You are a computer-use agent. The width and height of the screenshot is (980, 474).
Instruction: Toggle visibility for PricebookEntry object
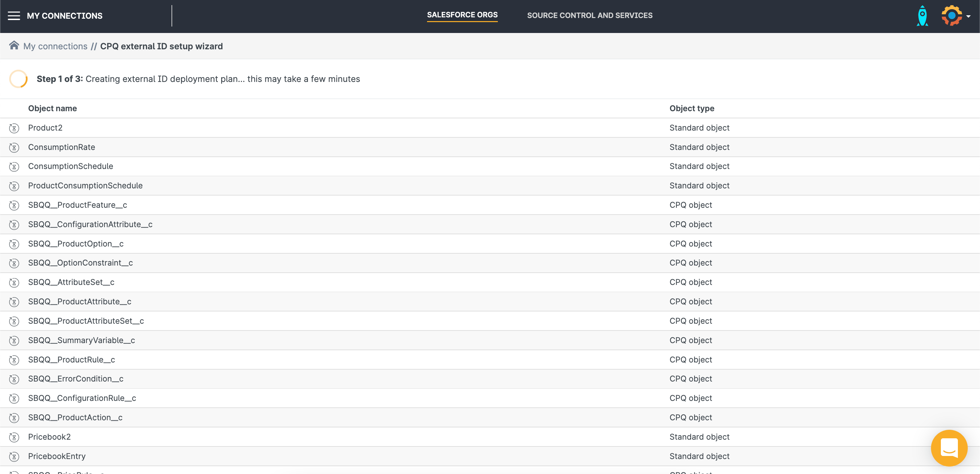(14, 456)
